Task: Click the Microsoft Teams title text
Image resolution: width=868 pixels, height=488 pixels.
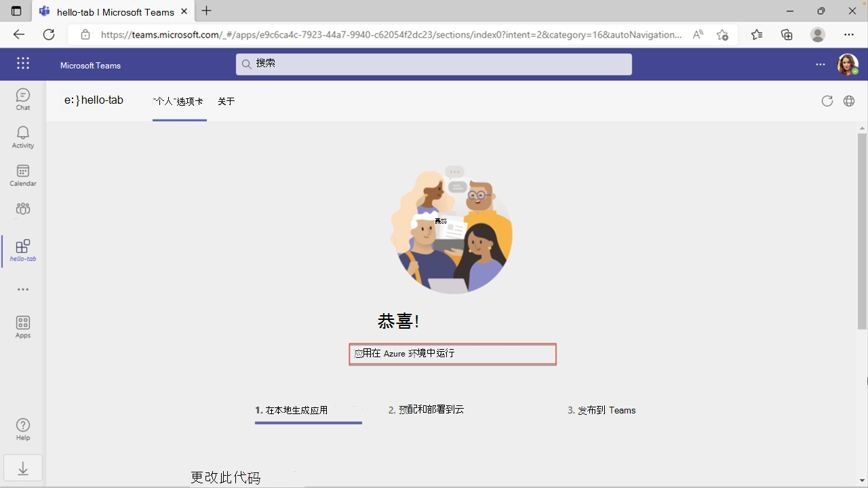Action: (90, 66)
